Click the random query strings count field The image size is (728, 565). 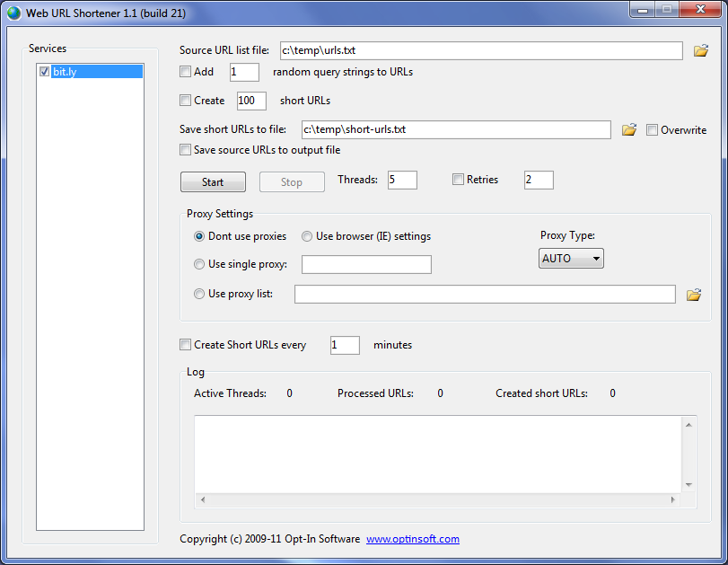tap(244, 72)
